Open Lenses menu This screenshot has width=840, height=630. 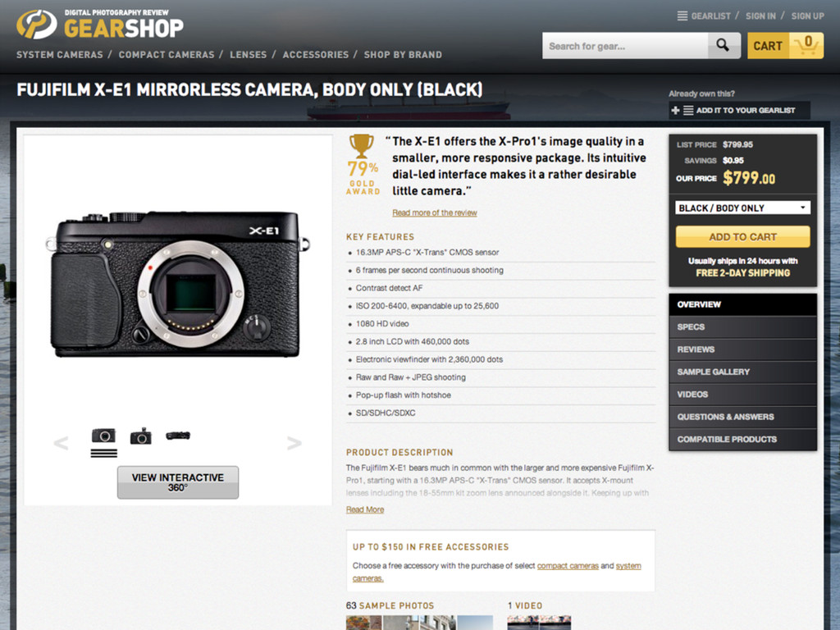pos(248,55)
